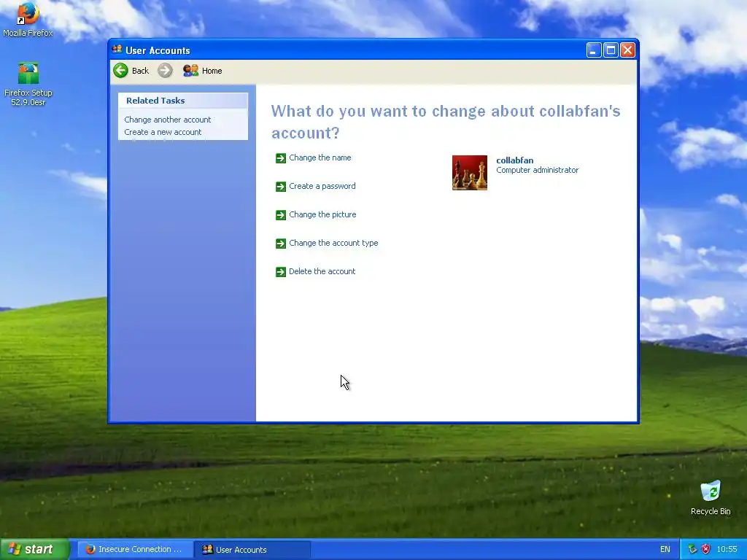Choose Change the account type link

click(x=333, y=243)
